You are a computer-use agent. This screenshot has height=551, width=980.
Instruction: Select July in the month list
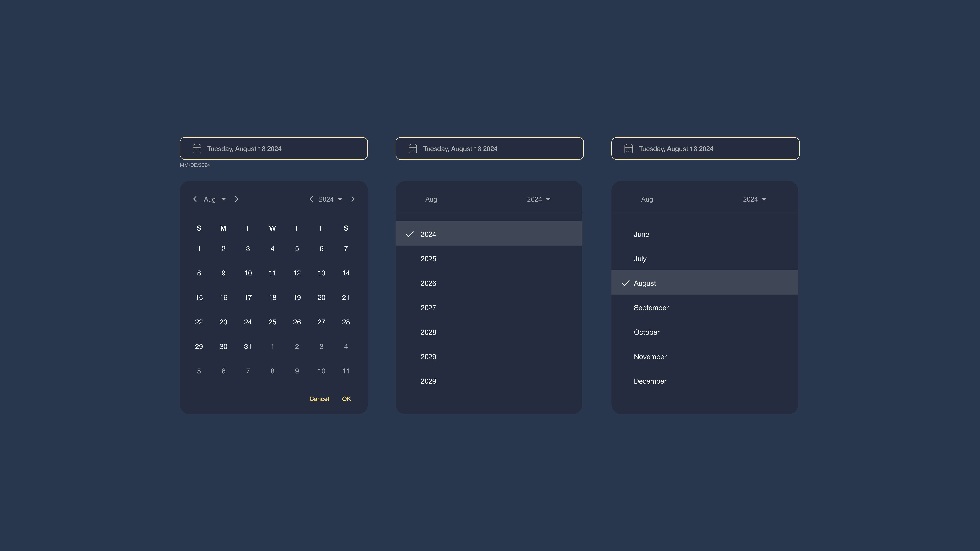pyautogui.click(x=705, y=258)
